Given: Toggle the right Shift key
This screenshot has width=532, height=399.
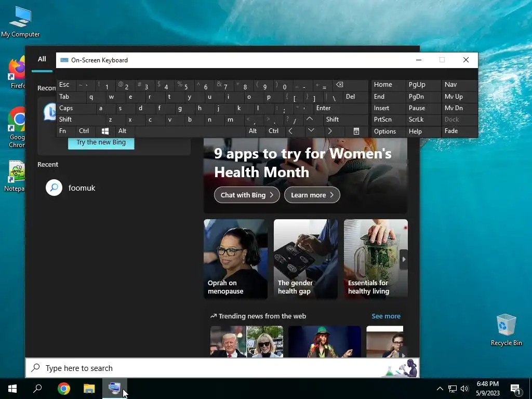Looking at the screenshot, I should [345, 119].
